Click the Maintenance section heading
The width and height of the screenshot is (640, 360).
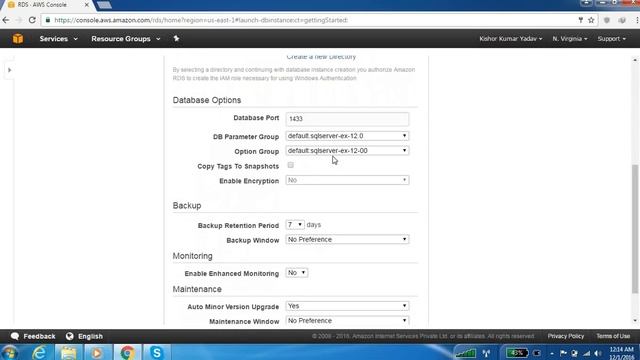197,289
